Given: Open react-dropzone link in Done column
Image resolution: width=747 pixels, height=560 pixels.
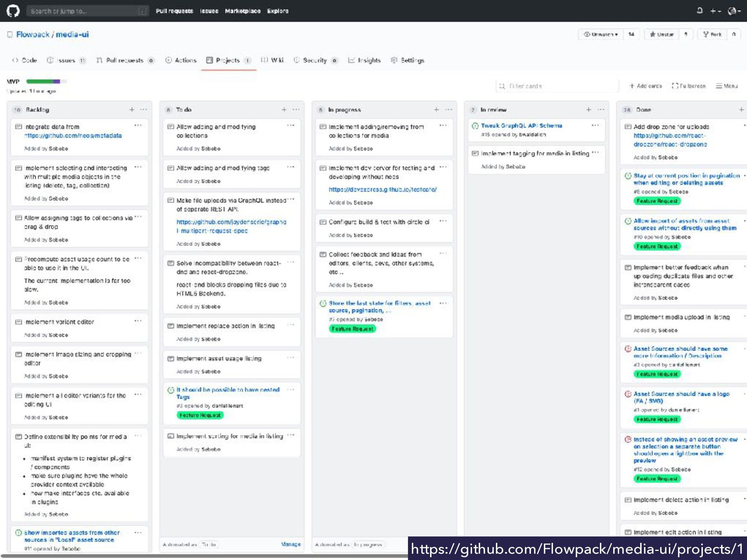Looking at the screenshot, I should tap(670, 140).
